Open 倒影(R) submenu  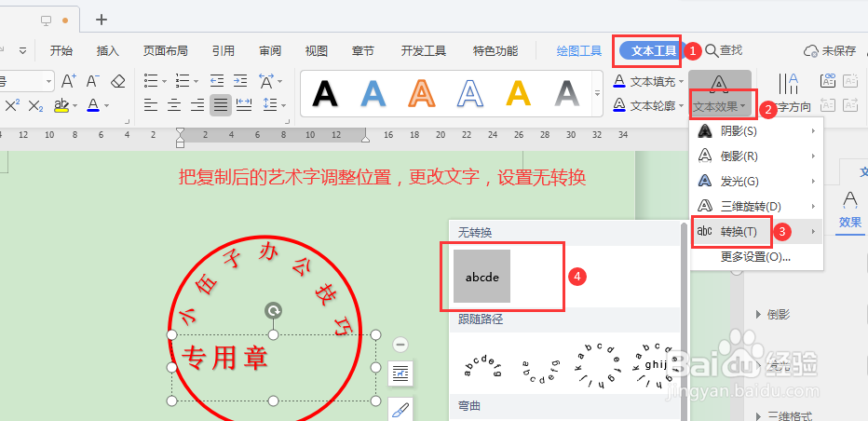[x=756, y=156]
